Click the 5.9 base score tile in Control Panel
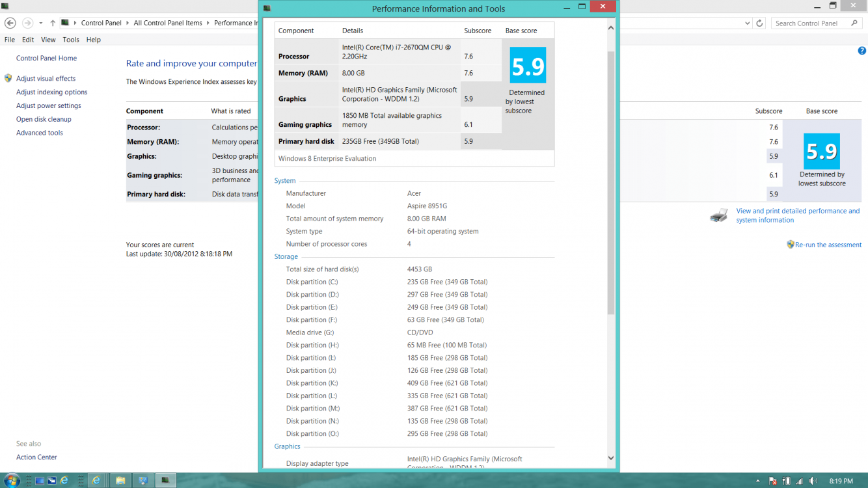Image resolution: width=868 pixels, height=488 pixels. (822, 152)
